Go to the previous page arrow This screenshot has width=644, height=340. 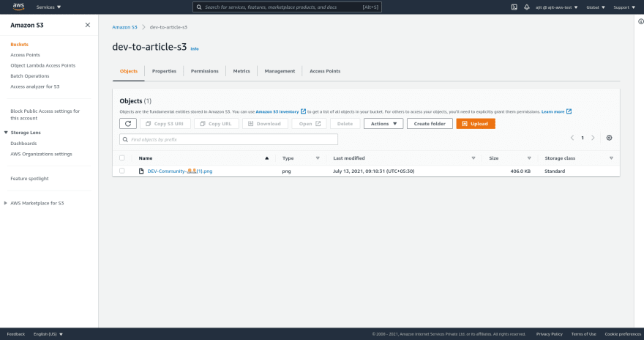click(x=572, y=138)
